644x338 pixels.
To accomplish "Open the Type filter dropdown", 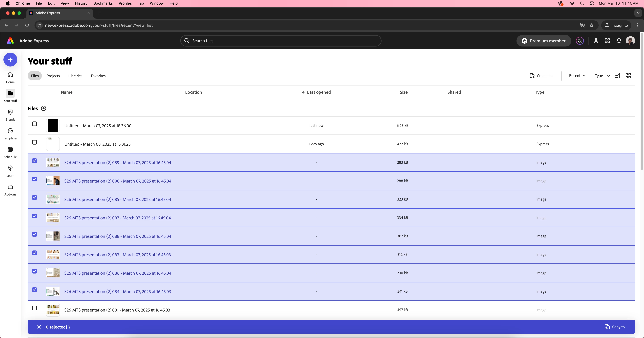I will [x=602, y=76].
